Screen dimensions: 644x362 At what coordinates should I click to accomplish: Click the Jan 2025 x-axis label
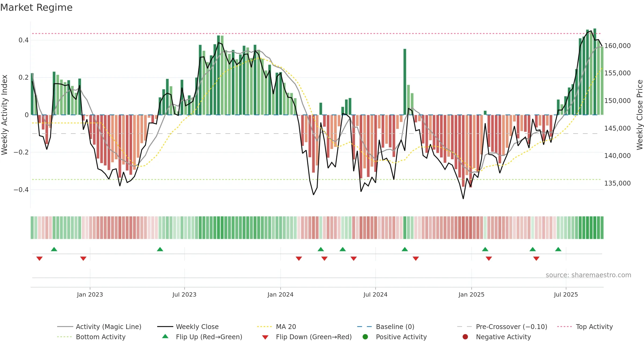tap(471, 295)
